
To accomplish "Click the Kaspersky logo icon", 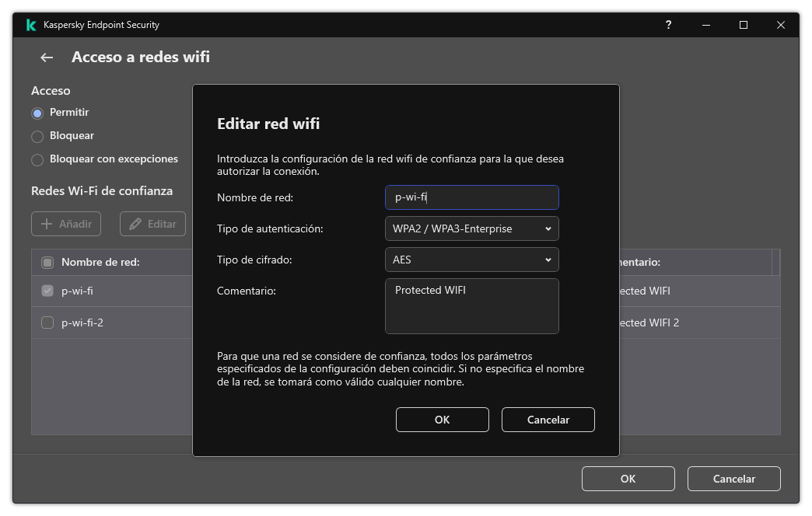I will 30,24.
